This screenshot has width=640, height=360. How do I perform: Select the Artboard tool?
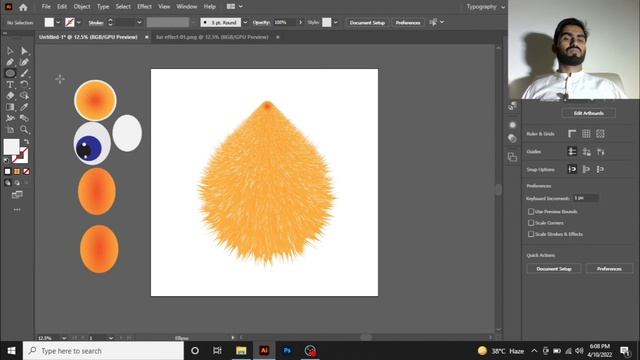(10, 130)
